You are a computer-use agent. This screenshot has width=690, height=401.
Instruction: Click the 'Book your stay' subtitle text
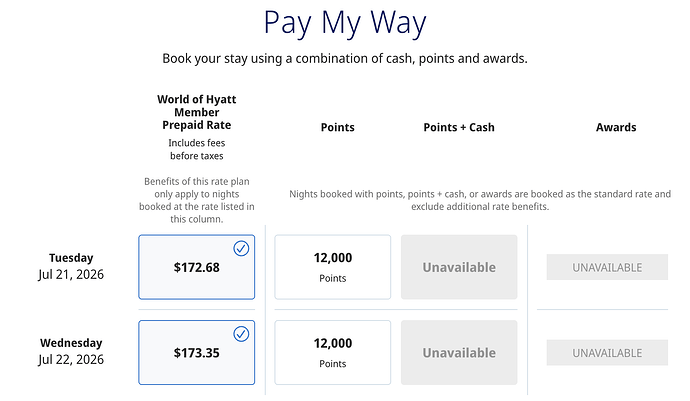click(x=345, y=58)
